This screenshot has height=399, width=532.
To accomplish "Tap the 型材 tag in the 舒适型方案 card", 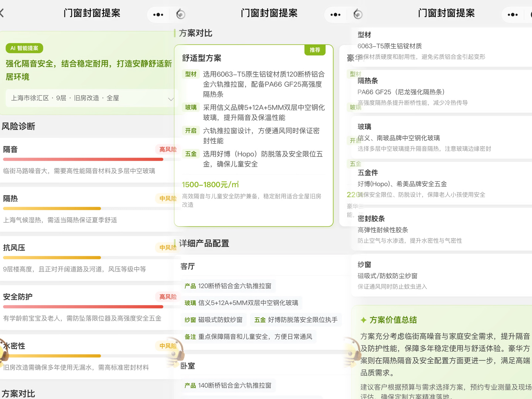I will point(191,74).
